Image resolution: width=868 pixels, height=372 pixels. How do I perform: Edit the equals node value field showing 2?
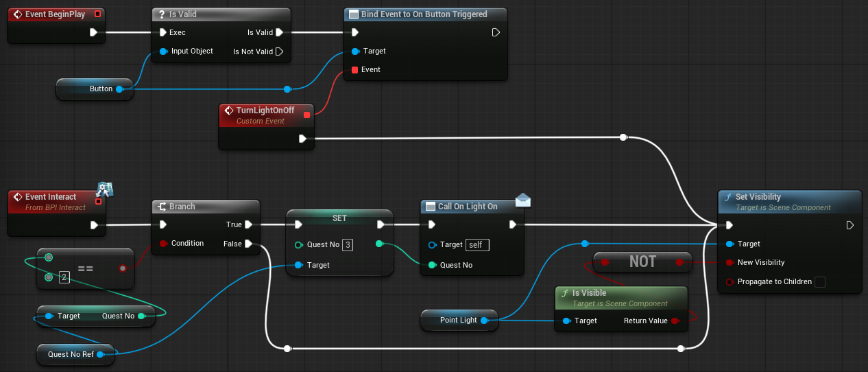click(x=64, y=277)
